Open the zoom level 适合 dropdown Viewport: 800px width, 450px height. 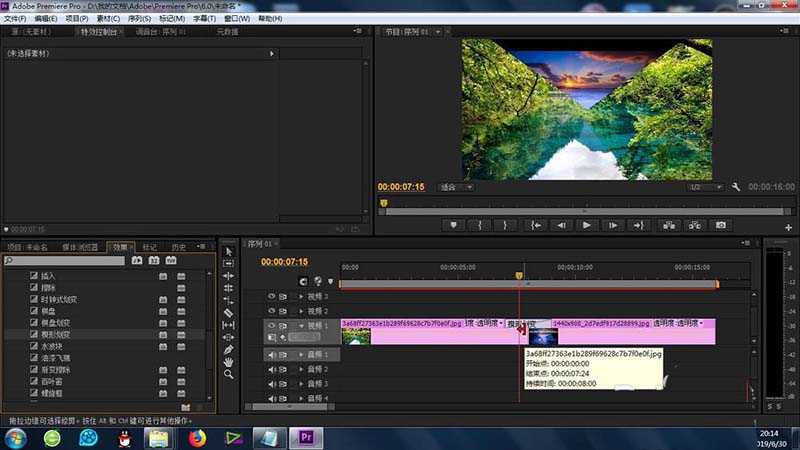coord(456,187)
